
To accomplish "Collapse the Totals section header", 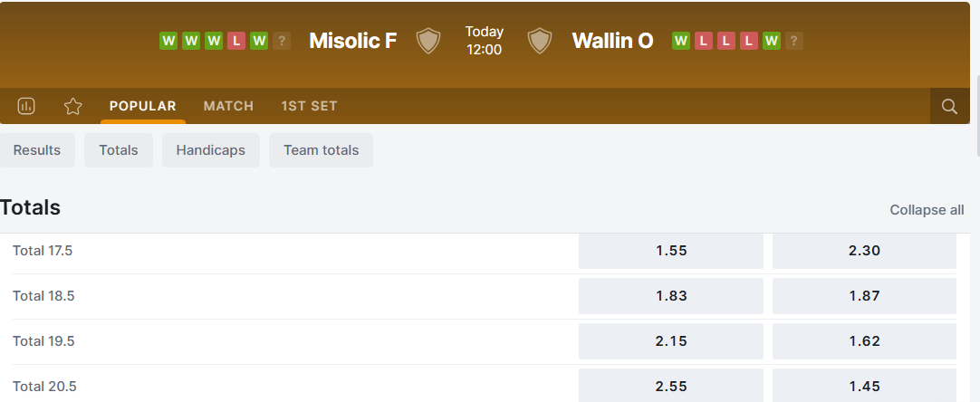I will 31,207.
